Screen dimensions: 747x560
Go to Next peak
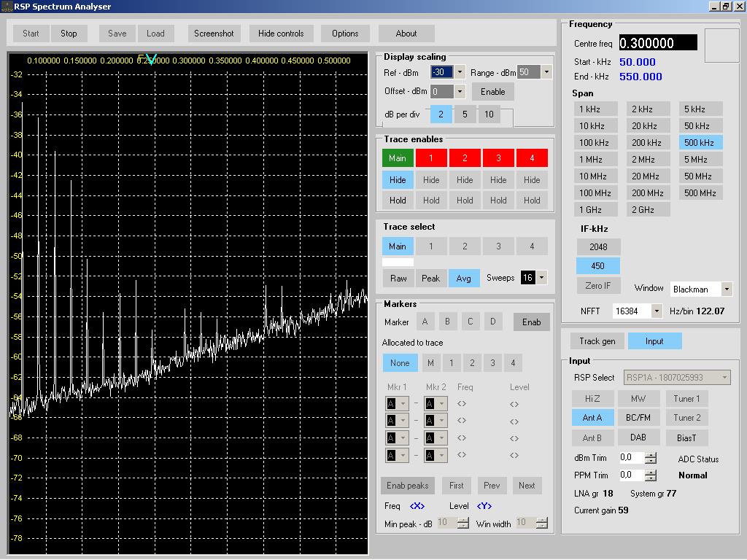pyautogui.click(x=527, y=486)
